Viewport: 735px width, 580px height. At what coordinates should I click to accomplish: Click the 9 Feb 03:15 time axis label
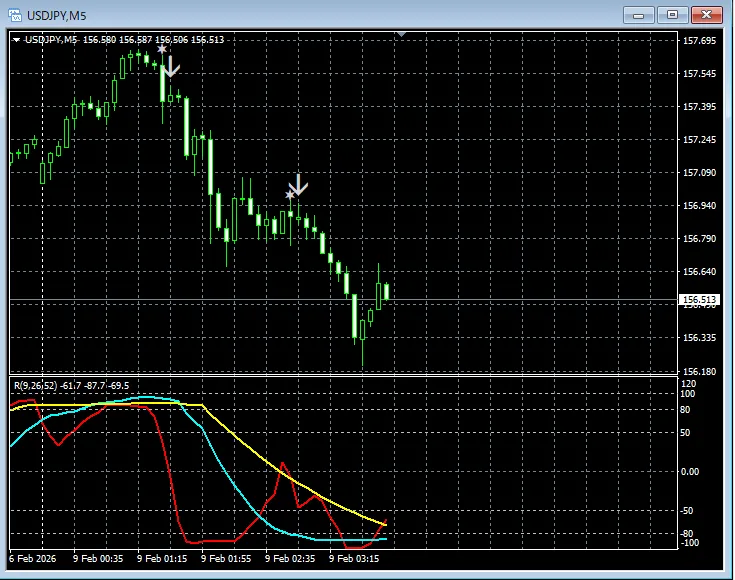(354, 560)
